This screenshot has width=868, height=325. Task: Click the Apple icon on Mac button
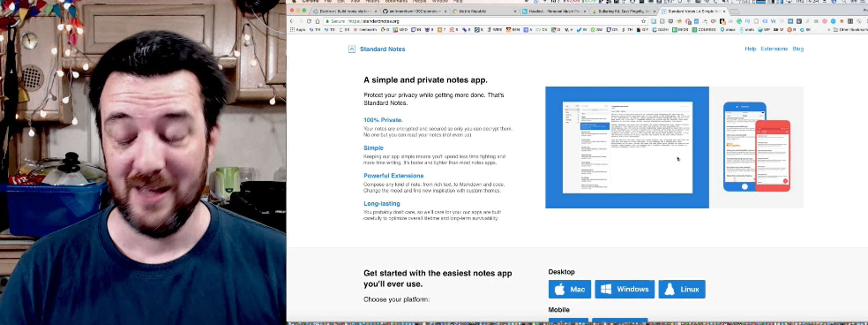559,289
